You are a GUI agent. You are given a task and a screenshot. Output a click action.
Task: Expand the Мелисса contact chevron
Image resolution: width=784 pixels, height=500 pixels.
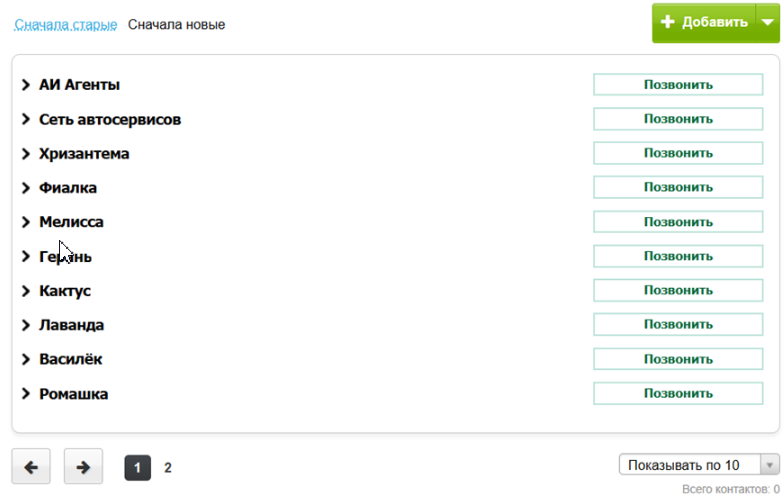click(26, 222)
